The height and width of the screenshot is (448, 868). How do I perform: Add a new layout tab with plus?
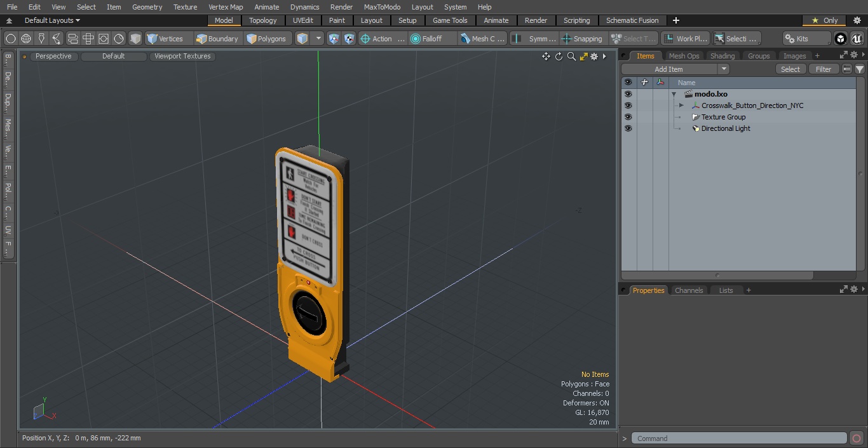[675, 20]
